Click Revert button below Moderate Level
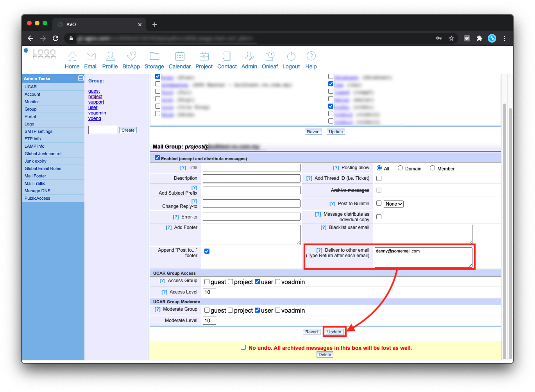The width and height of the screenshot is (535, 392). pos(311,332)
